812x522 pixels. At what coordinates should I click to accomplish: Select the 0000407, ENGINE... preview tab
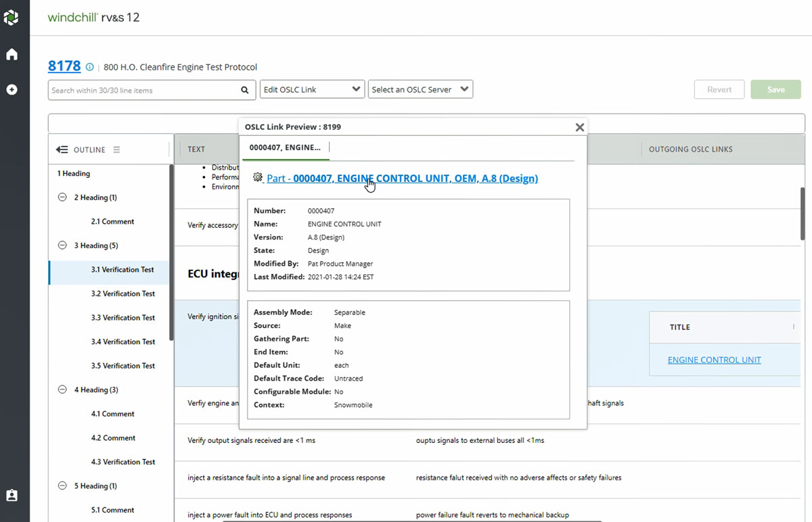(x=285, y=147)
